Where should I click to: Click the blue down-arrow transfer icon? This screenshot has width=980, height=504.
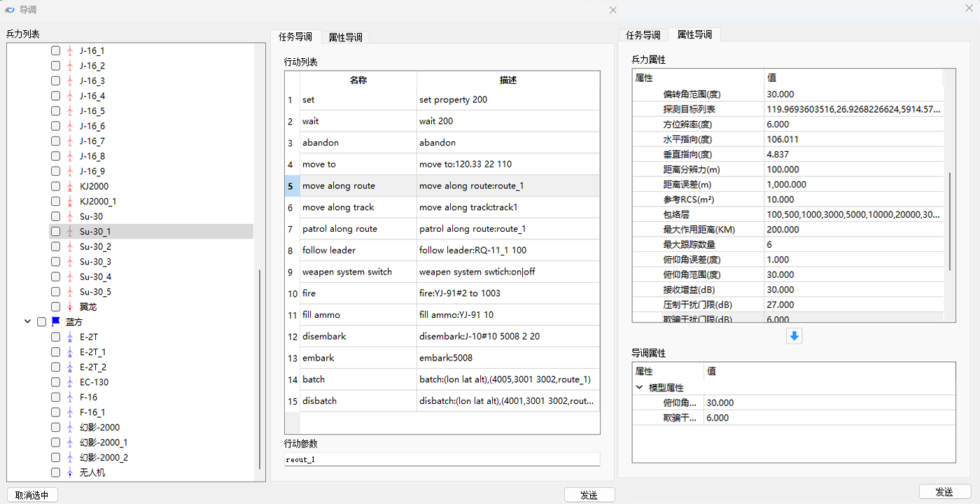[794, 337]
